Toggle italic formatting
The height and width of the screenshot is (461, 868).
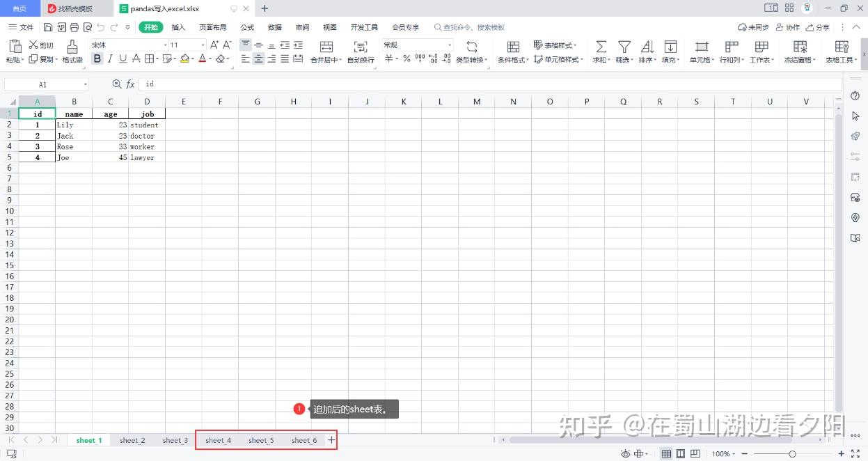pos(109,59)
